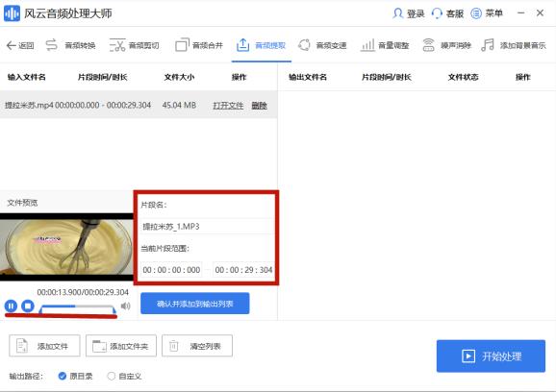Open the 噪声消除 noise removal tab

[446, 45]
